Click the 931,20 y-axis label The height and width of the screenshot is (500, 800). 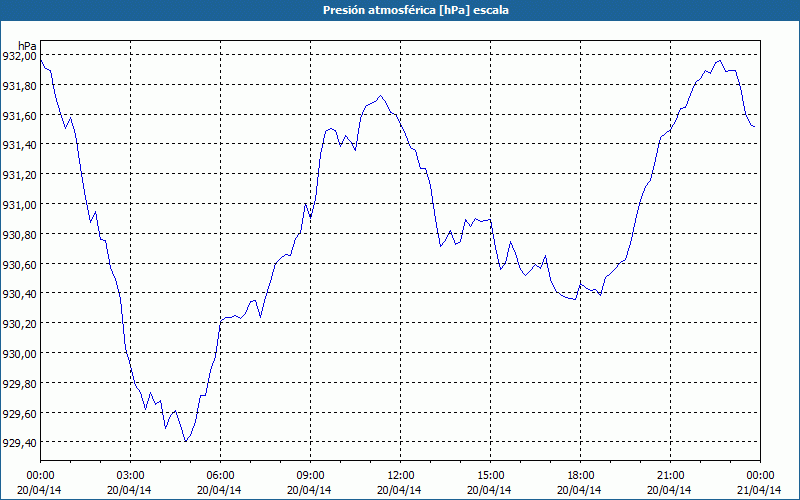[20, 175]
